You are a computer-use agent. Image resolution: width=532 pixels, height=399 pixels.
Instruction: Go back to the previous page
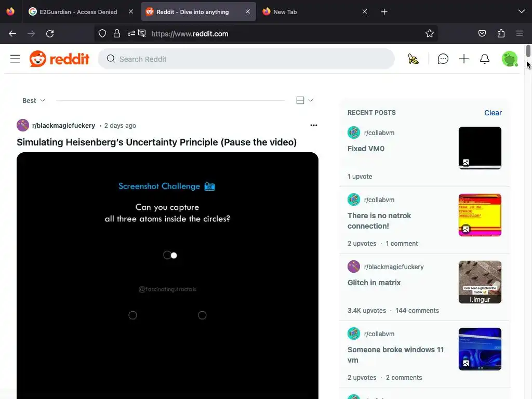[12, 34]
